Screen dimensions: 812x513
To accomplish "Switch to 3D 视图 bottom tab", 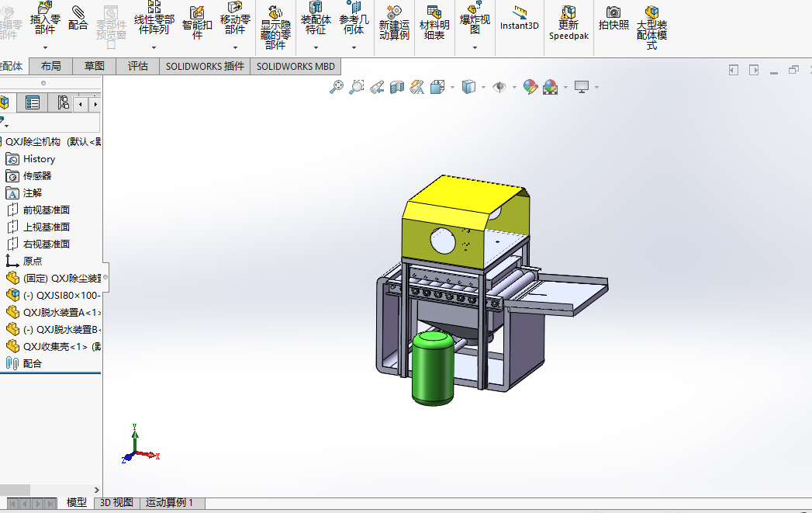I will point(116,503).
